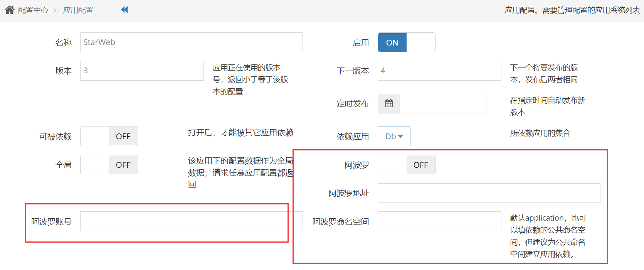644x270 pixels.
Task: Toggle the 阿波罗 OFF switch
Action: point(406,165)
